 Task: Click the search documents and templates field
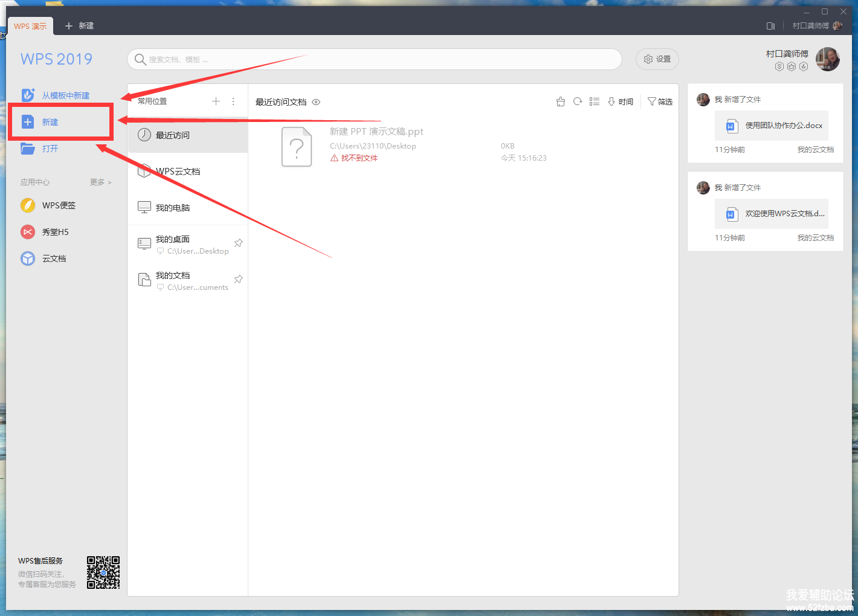375,59
